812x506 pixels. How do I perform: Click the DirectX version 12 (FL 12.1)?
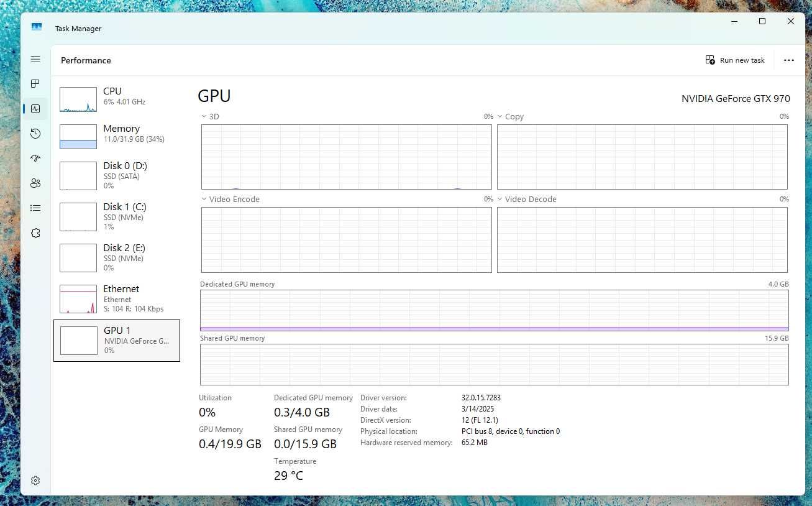pyautogui.click(x=480, y=420)
